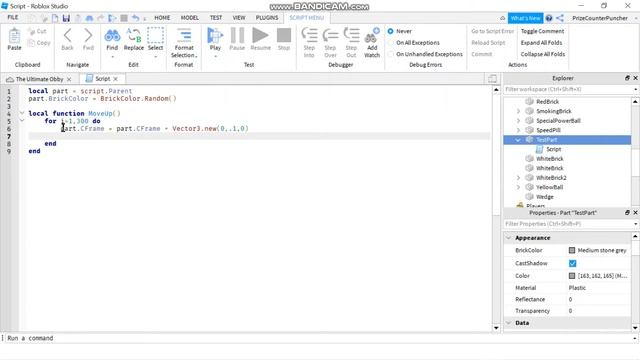Click the Stop test button
The height and width of the screenshot is (360, 640).
(x=284, y=36)
